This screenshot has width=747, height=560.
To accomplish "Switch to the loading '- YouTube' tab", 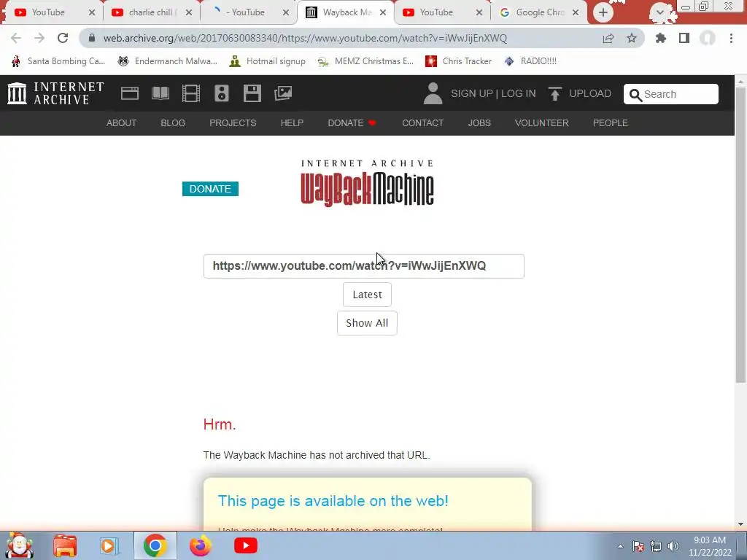I will pyautogui.click(x=247, y=12).
